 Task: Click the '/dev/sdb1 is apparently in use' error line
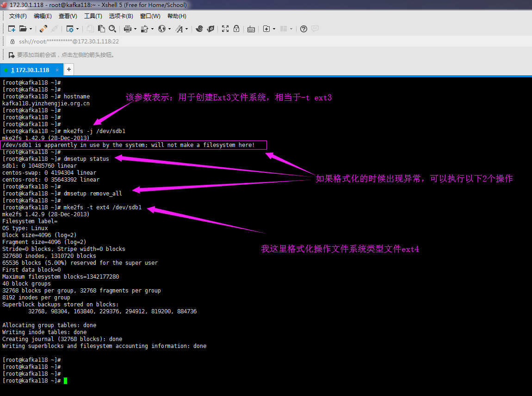tap(128, 145)
